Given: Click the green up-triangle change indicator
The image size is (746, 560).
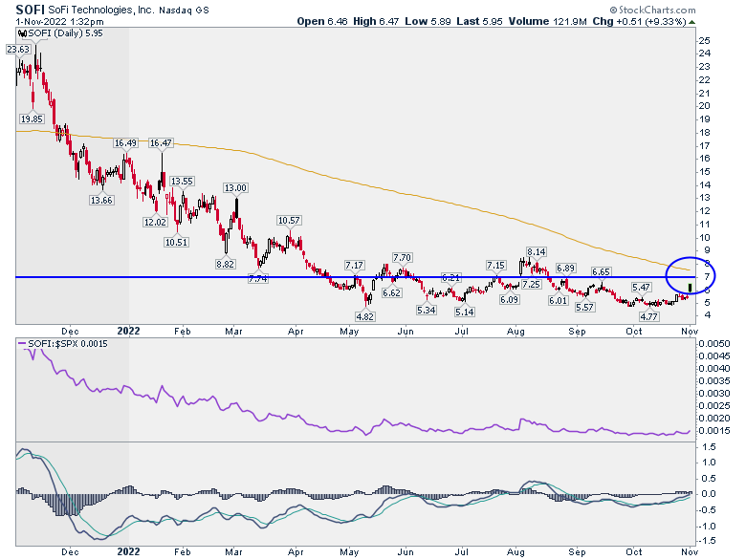Looking at the screenshot, I should (x=691, y=22).
